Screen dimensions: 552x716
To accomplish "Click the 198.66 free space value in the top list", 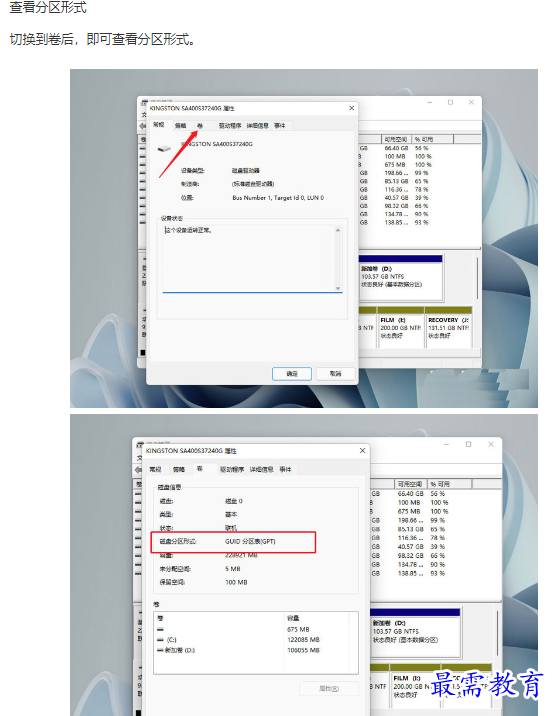I will click(x=396, y=173).
